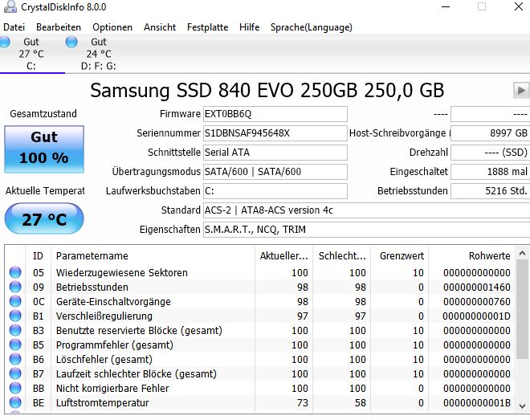Viewport: 530px width, 420px height.
Task: Click the table scrollbar up arrow
Action: click(522, 253)
